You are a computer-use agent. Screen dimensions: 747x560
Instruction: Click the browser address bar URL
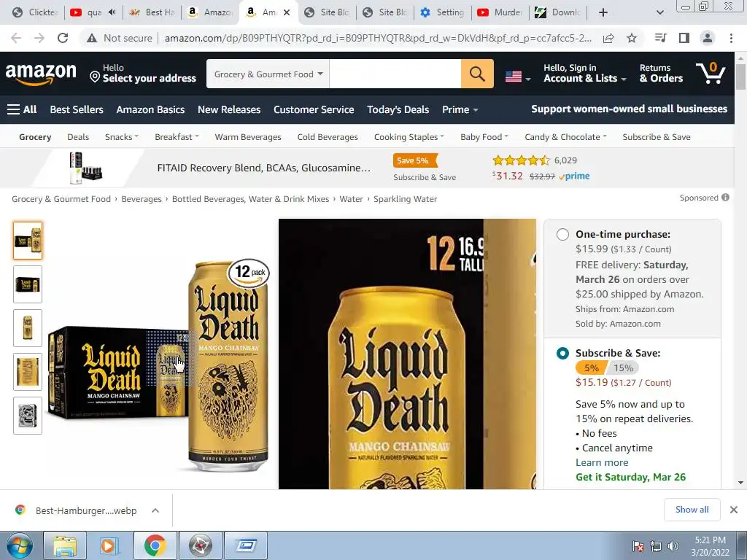pyautogui.click(x=378, y=38)
